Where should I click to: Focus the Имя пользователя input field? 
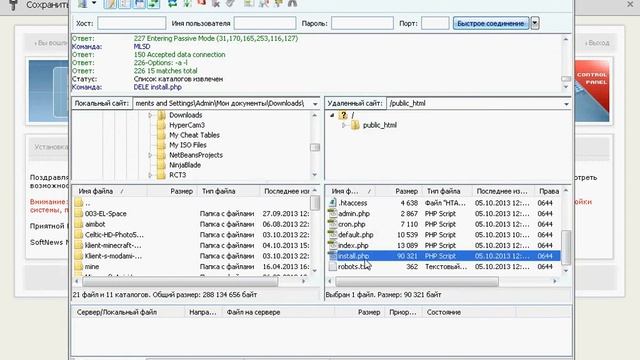(265, 23)
